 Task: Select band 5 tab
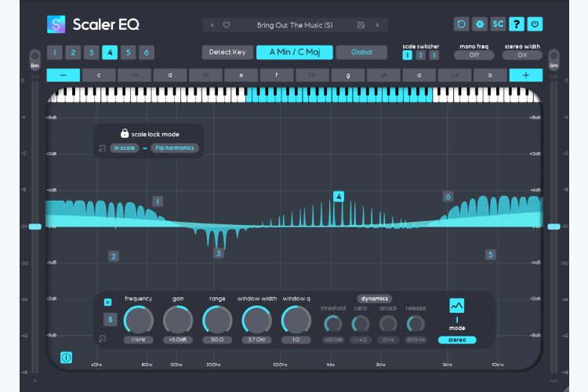tap(129, 53)
